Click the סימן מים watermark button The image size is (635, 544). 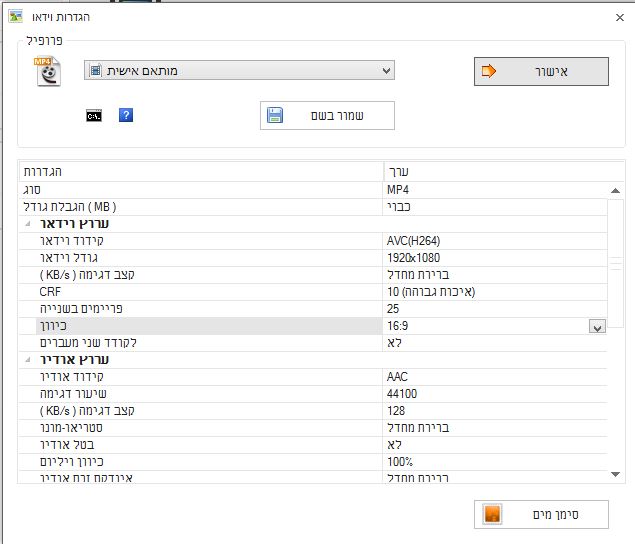540,514
